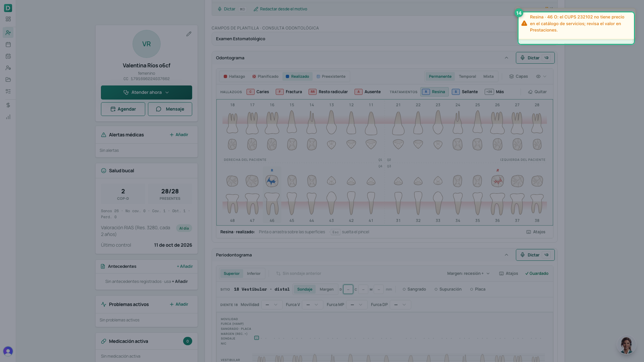Screen dimensions: 644x362
Task: Open the bar chart reports icon in sidebar
Action: tap(8, 117)
